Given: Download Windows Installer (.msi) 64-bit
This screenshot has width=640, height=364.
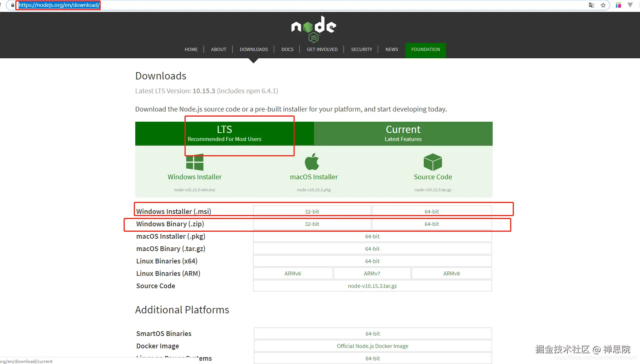Looking at the screenshot, I should point(432,212).
